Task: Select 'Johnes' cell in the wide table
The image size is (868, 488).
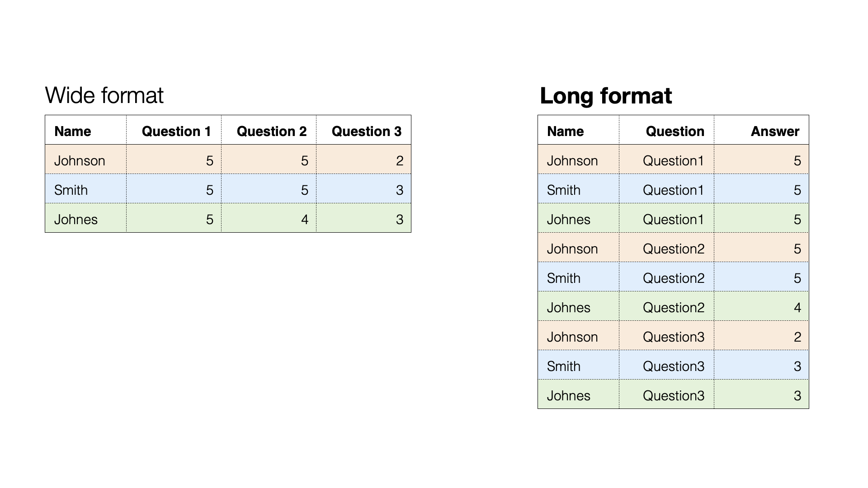Action: pyautogui.click(x=76, y=219)
